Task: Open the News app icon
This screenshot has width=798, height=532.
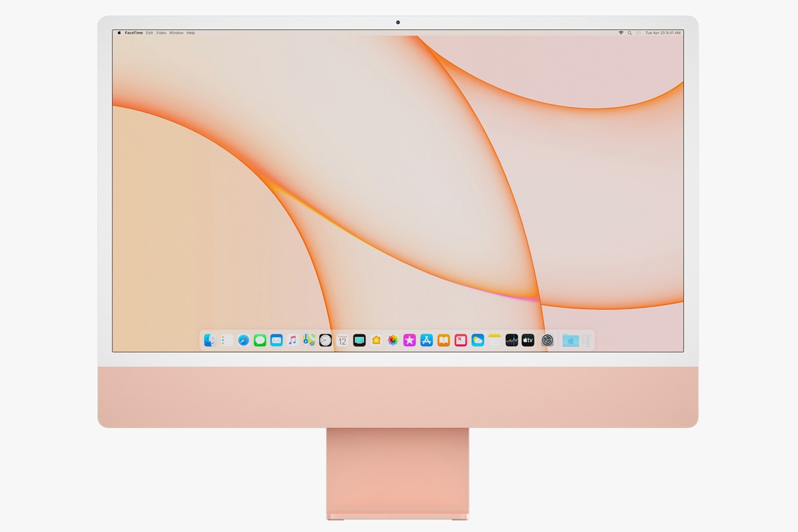Action: (x=461, y=340)
